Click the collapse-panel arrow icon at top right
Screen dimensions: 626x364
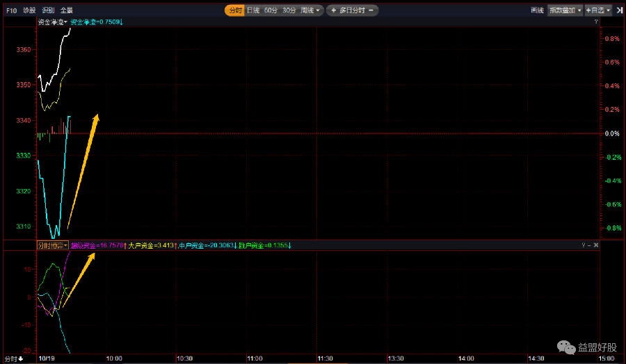click(618, 10)
